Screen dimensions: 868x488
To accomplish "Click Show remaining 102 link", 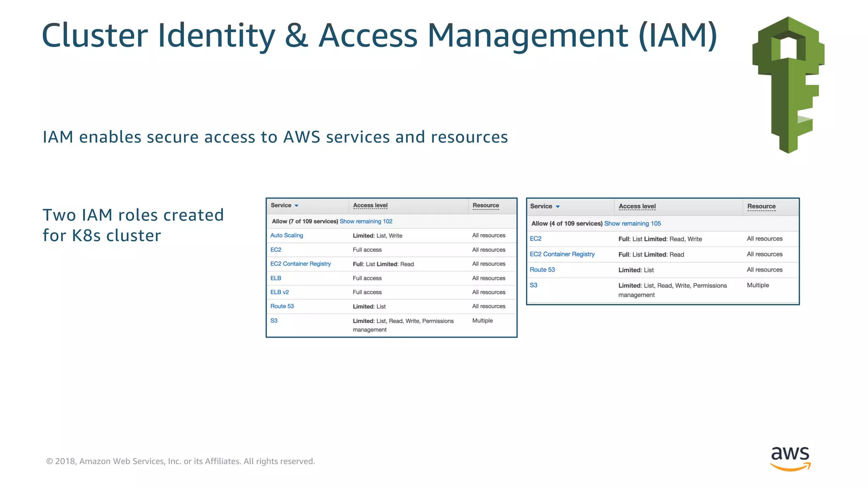I will pyautogui.click(x=366, y=222).
